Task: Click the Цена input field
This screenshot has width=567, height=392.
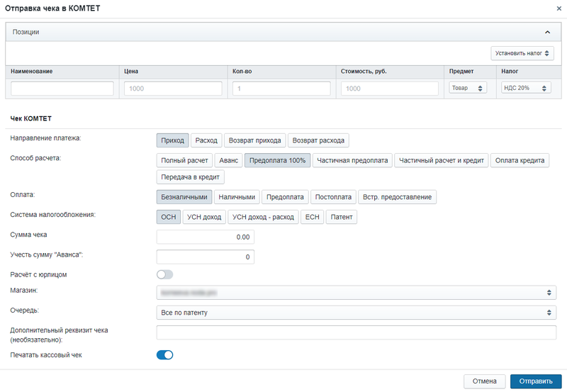Action: tap(173, 89)
